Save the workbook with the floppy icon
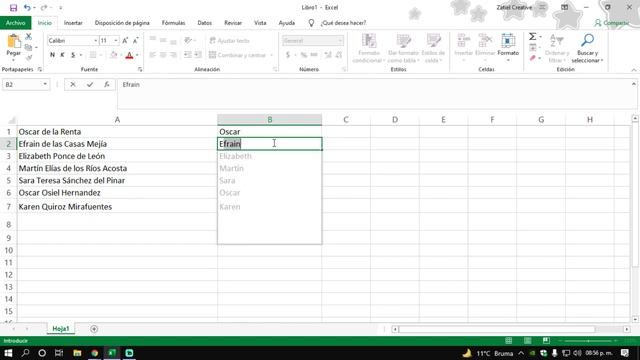Viewport: 640px width, 360px height. point(13,8)
